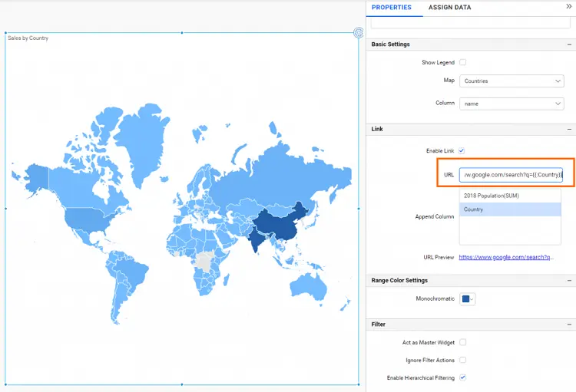This screenshot has height=392, width=576.
Task: Collapse the properties panel with double chevron
Action: tap(569, 6)
